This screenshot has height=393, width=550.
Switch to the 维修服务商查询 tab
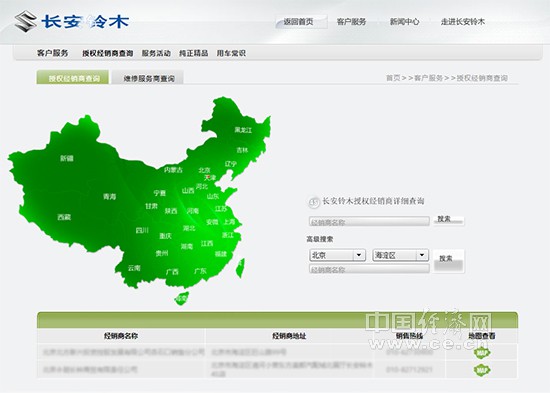(148, 78)
